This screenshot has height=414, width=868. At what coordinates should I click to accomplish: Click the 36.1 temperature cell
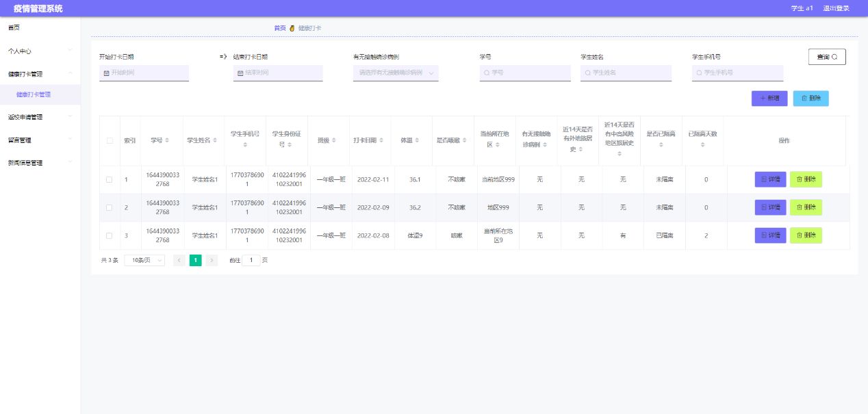pyautogui.click(x=415, y=179)
